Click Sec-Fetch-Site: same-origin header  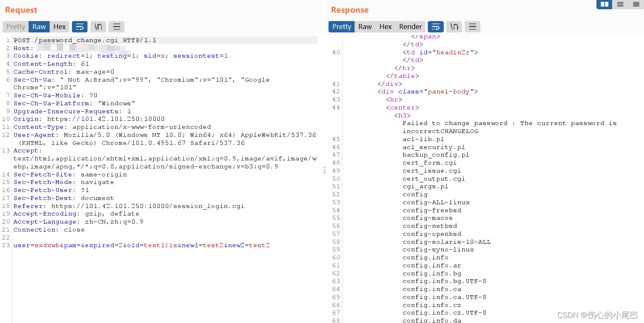(x=70, y=175)
